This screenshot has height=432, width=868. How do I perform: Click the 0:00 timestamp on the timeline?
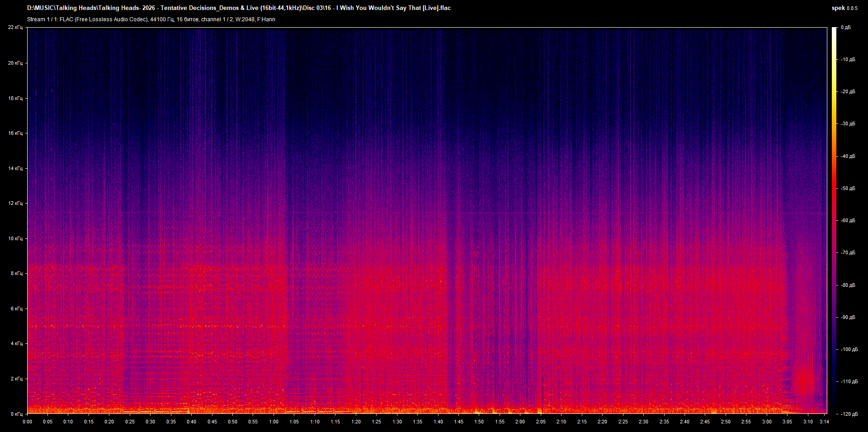click(28, 422)
